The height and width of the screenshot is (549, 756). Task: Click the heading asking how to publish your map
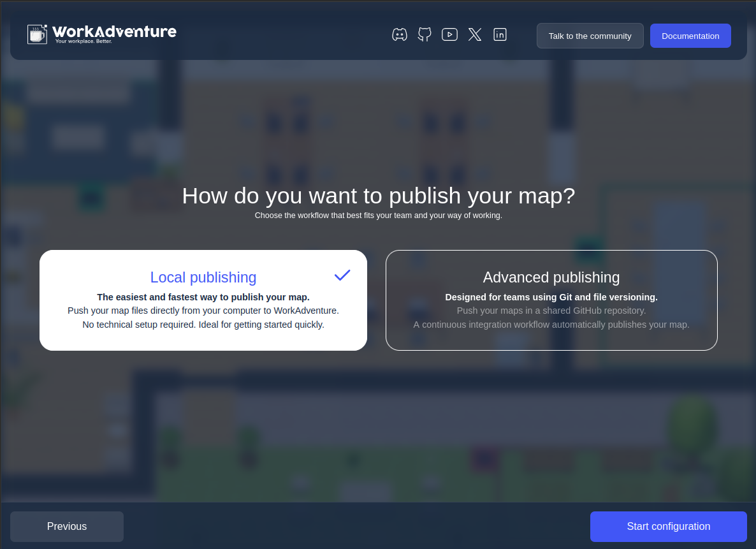[x=379, y=196]
